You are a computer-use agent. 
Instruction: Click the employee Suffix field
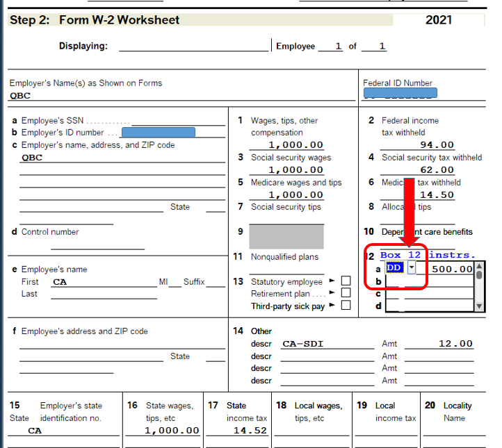[x=216, y=282]
